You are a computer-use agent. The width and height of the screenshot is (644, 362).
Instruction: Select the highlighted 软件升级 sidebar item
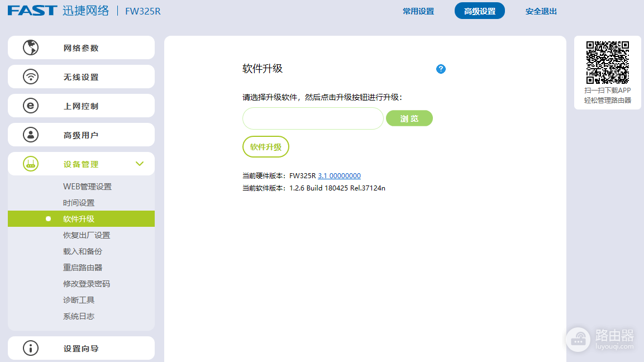(x=82, y=219)
